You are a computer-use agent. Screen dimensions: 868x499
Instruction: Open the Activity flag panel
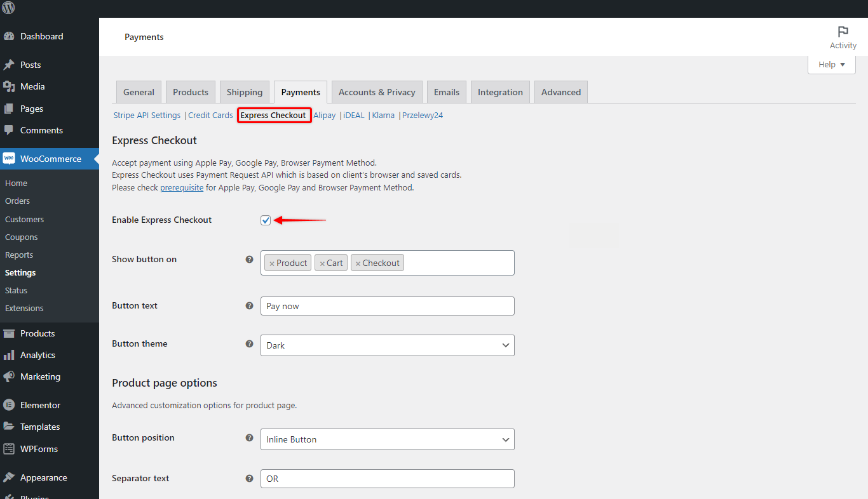tap(843, 37)
